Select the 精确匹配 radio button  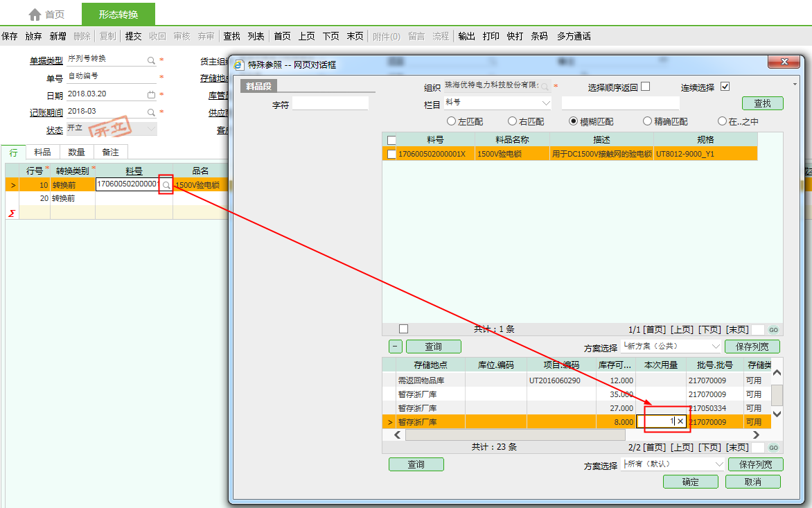point(648,121)
